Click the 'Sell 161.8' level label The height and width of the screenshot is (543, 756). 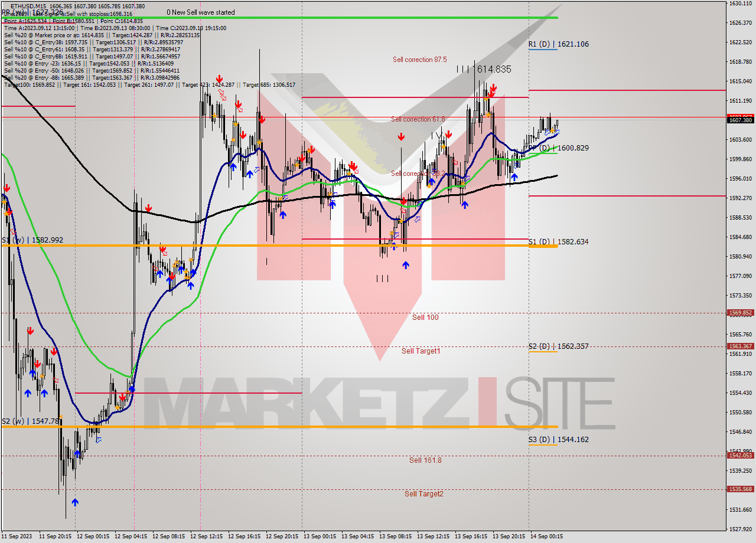[x=425, y=460]
